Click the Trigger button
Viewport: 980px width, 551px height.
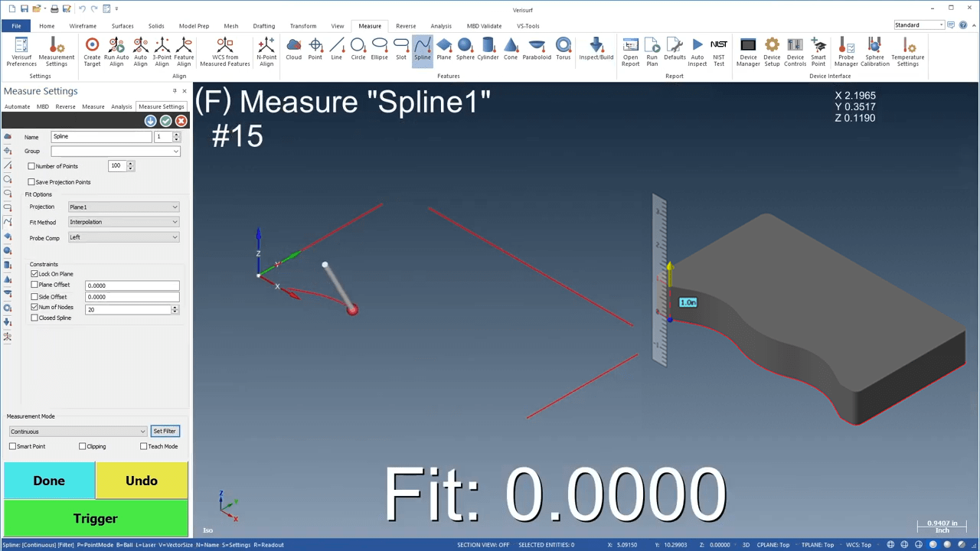(96, 518)
